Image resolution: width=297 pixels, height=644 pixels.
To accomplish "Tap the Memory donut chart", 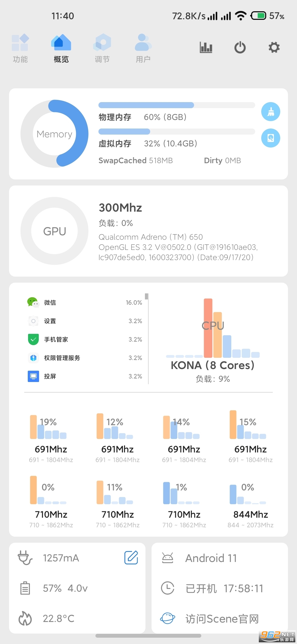I will click(x=54, y=134).
